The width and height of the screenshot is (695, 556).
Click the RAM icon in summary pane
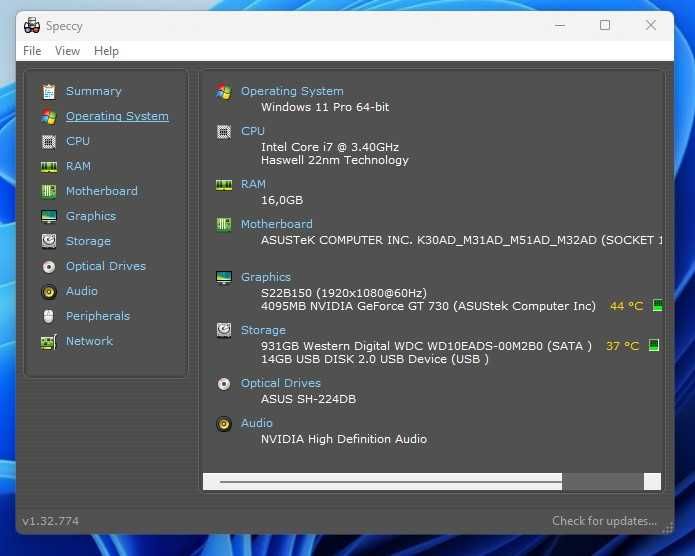point(224,185)
